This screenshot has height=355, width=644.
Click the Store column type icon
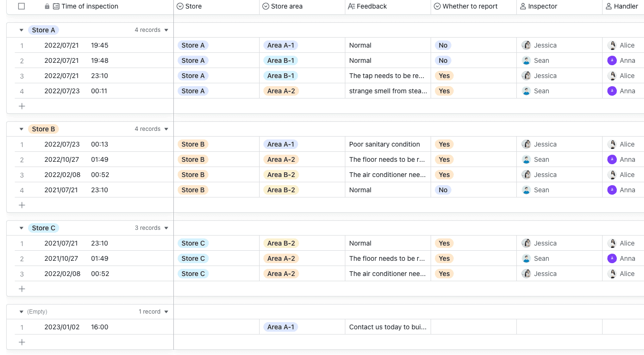click(x=180, y=7)
